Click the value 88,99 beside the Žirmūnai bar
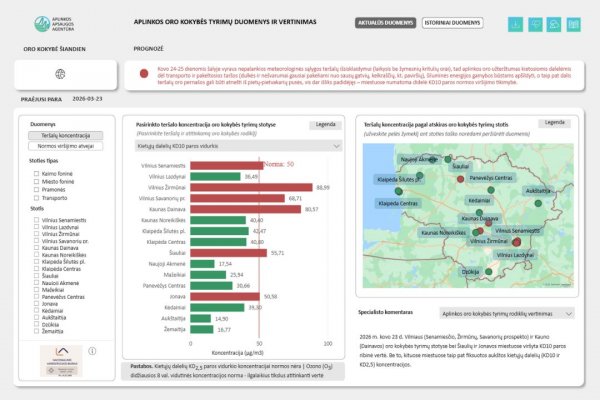600x400 pixels. coord(323,188)
